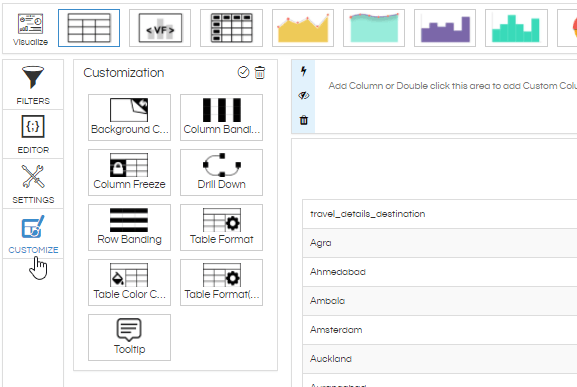
Task: Open the Visualize panel
Action: [30, 29]
